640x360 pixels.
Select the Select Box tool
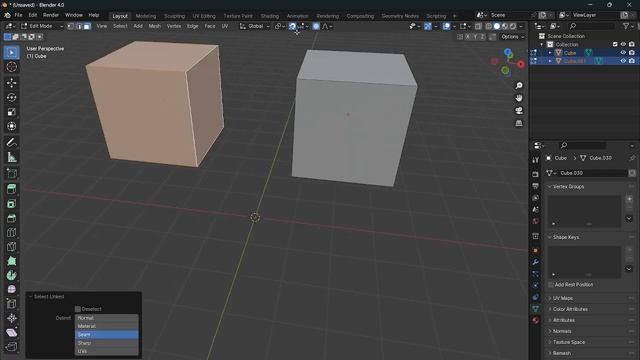(x=11, y=53)
